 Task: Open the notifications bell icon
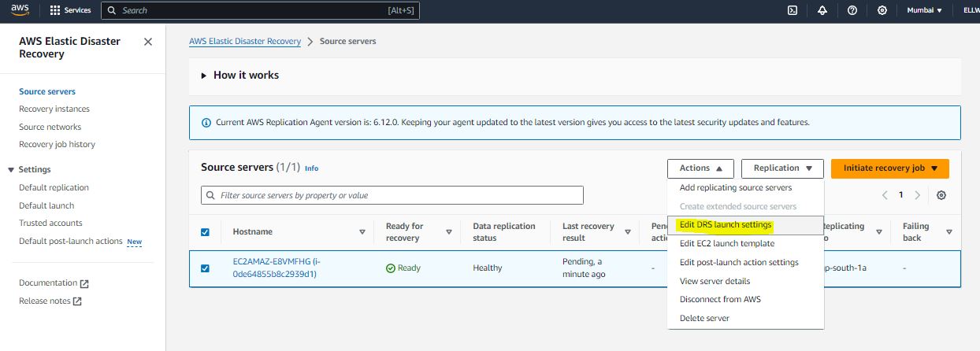[822, 10]
